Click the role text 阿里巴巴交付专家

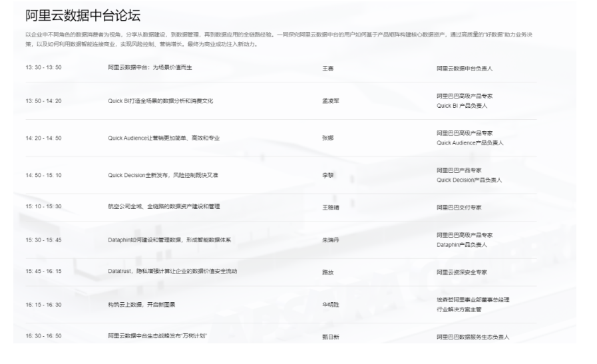tap(459, 208)
